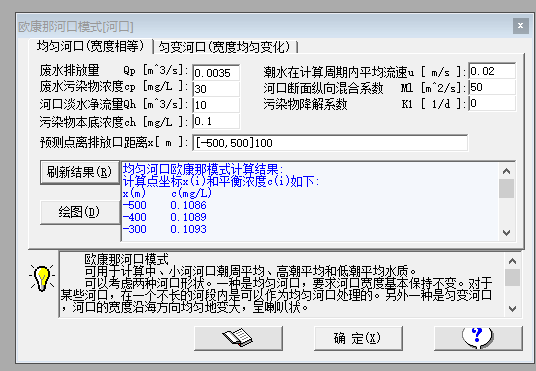Image resolution: width=536 pixels, height=371 pixels.
Task: Focus the 污染物本底浓度ch input field
Action: pos(216,121)
